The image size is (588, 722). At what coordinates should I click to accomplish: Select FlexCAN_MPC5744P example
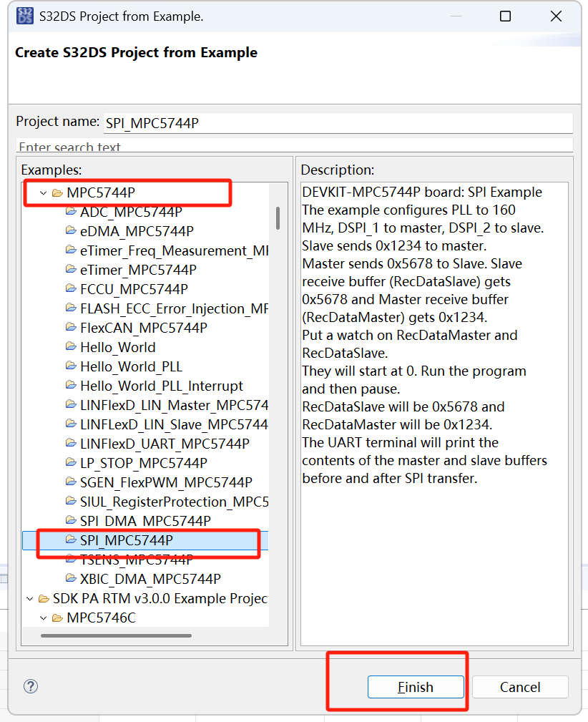coord(144,328)
